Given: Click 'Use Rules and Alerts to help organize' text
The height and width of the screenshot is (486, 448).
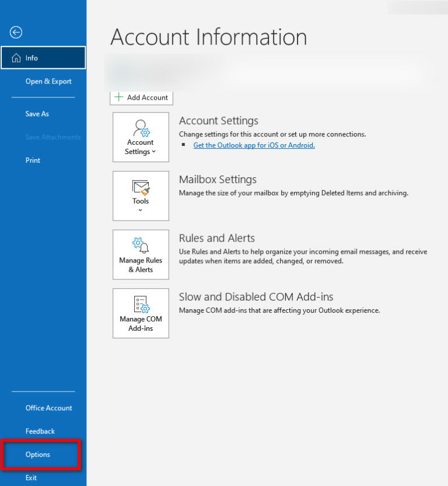Looking at the screenshot, I should point(303,256).
